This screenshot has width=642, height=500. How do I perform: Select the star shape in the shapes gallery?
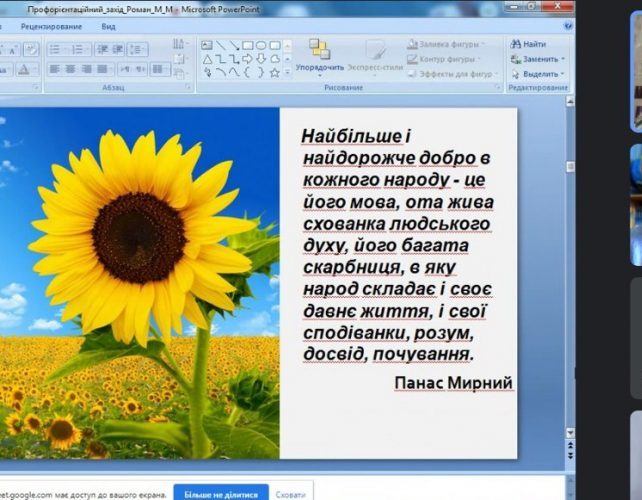click(275, 72)
